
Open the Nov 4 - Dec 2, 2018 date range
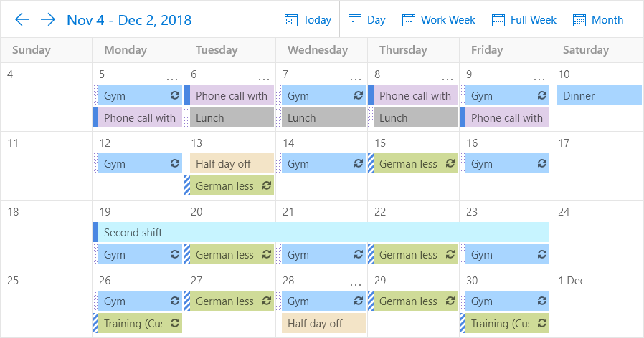pos(129,20)
